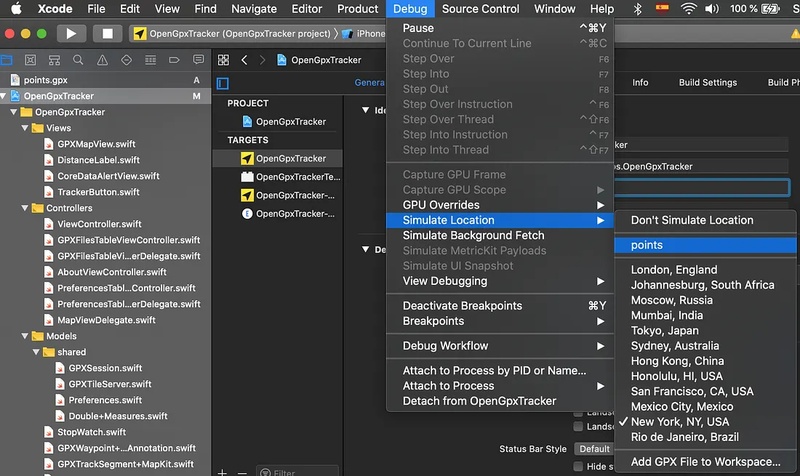The height and width of the screenshot is (476, 800).
Task: Open the Debug navigator icon
Action: click(x=150, y=60)
